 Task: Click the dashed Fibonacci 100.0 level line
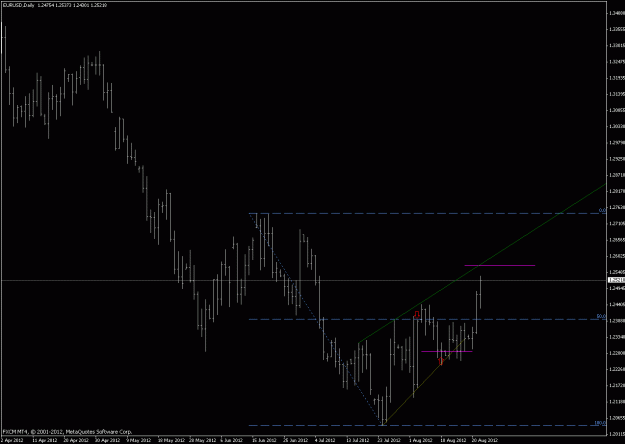pyautogui.click(x=427, y=425)
